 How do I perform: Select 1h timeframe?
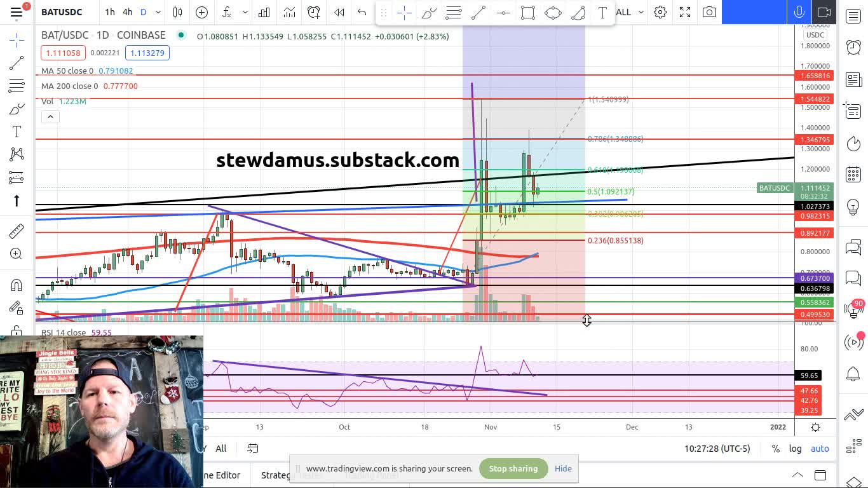pos(110,12)
